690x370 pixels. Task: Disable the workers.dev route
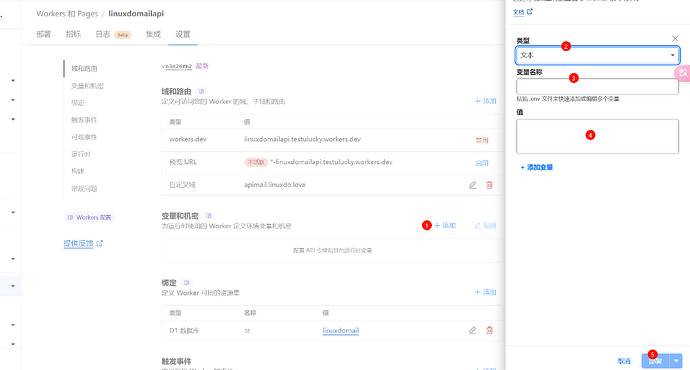[482, 140]
